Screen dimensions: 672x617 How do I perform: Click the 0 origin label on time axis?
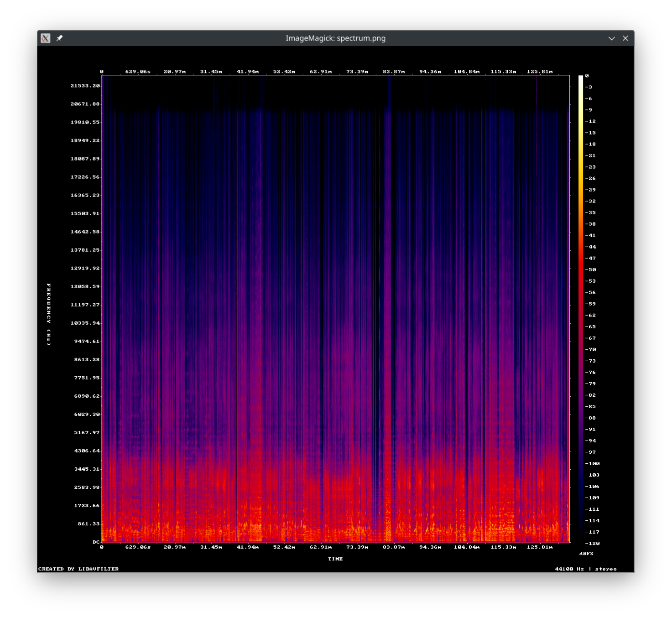pos(101,547)
